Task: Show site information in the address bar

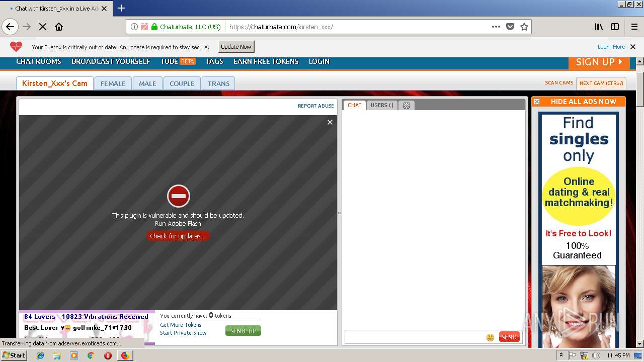Action: [x=134, y=27]
